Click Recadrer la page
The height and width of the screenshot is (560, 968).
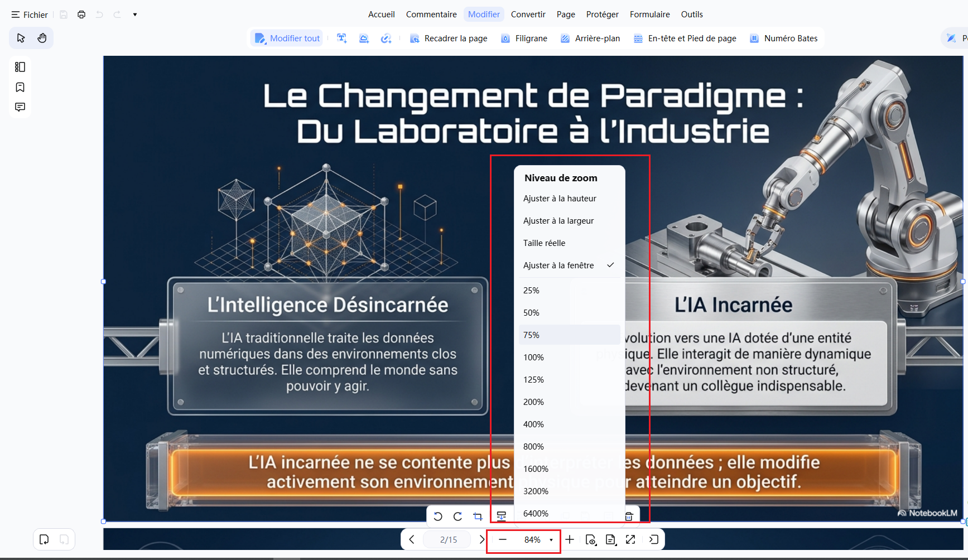(449, 38)
